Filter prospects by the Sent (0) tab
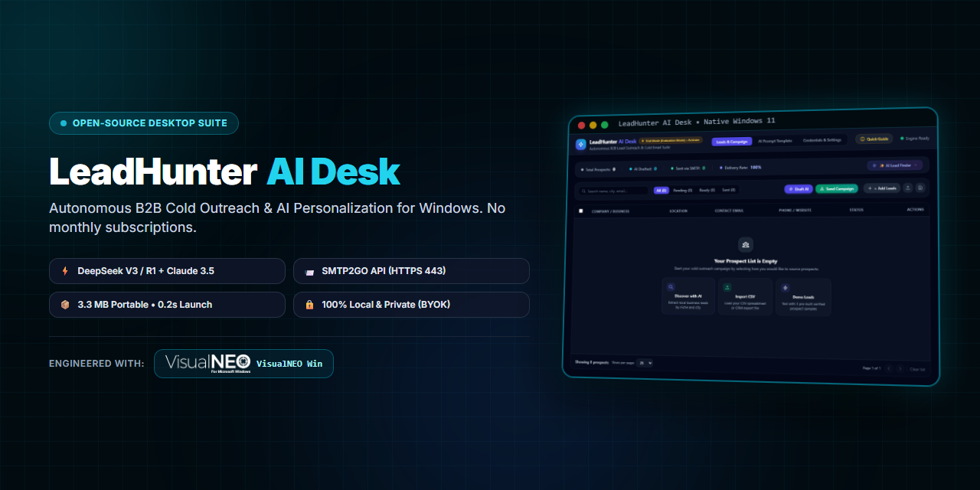 coord(728,190)
